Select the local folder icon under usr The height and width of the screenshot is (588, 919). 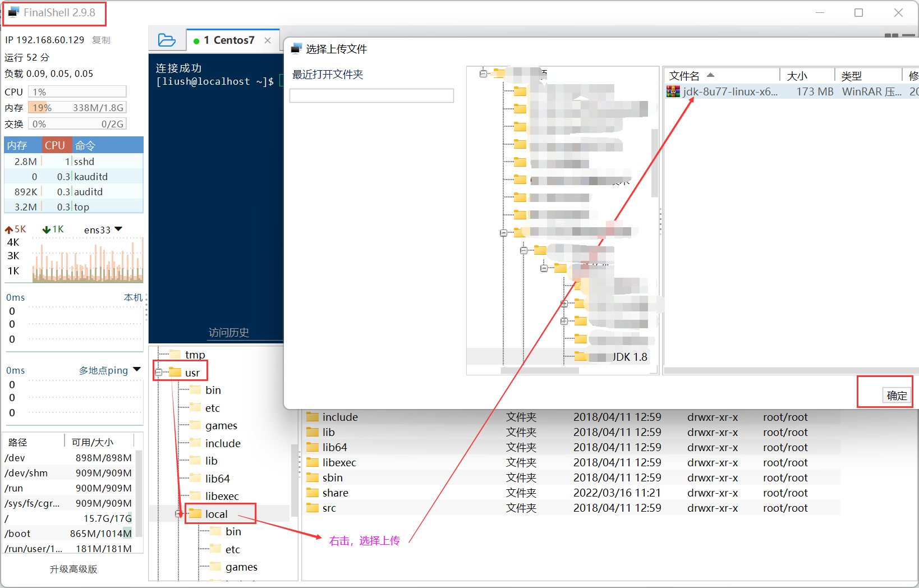click(196, 513)
